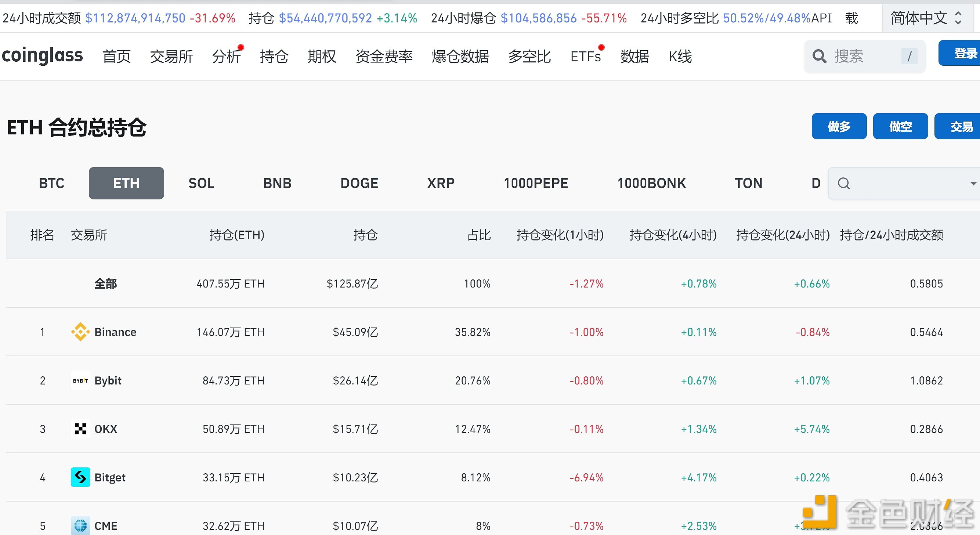Click the Bitget exchange logo
The image size is (980, 535).
[x=80, y=477]
